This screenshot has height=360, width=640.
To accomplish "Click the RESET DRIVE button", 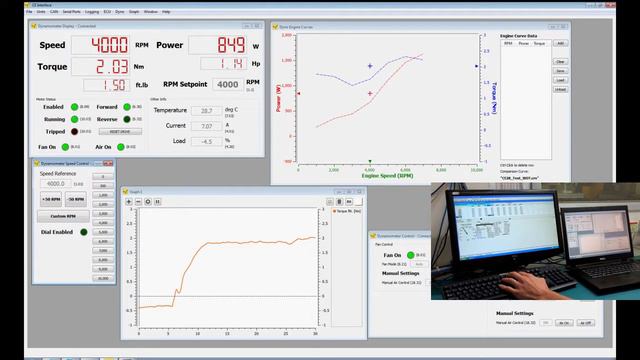I will (x=120, y=131).
